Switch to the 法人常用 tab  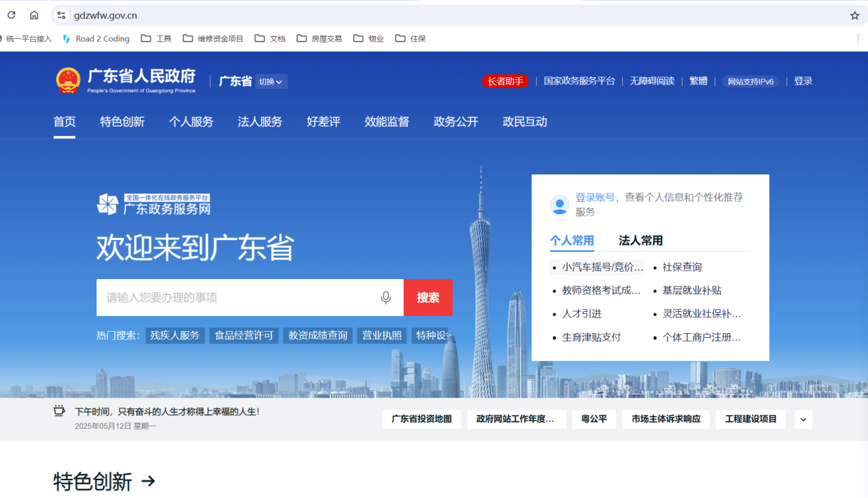(x=641, y=240)
